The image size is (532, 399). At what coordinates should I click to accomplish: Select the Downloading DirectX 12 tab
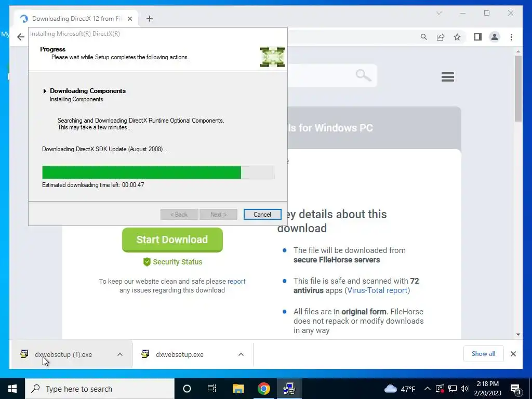(x=76, y=19)
